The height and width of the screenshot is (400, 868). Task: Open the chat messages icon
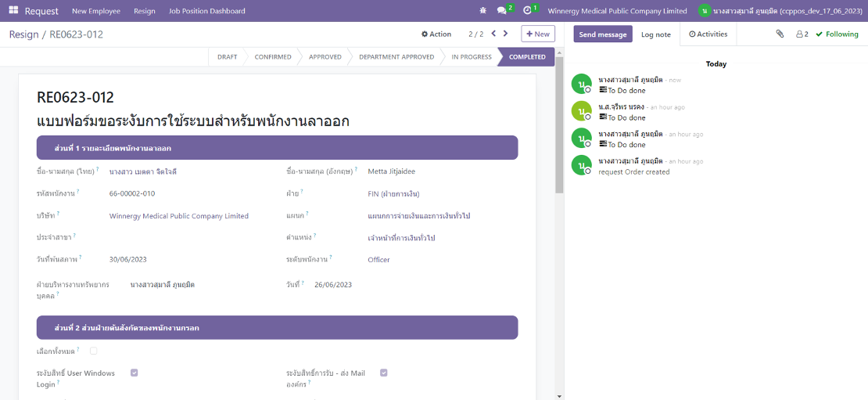(502, 11)
